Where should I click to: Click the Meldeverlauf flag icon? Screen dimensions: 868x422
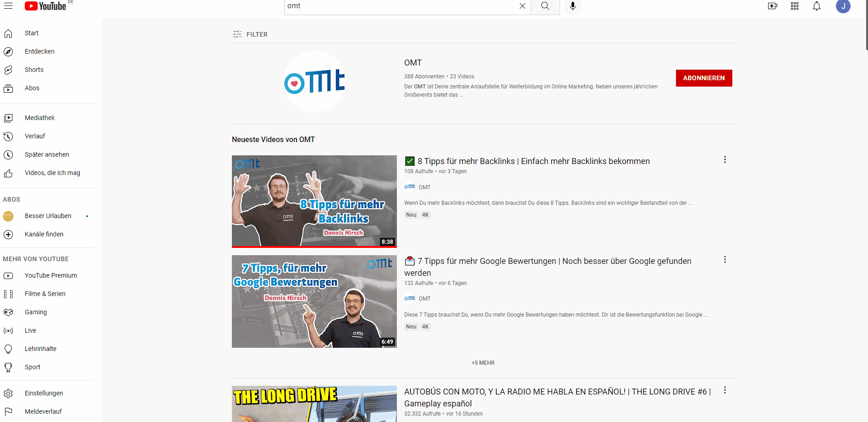click(x=8, y=411)
